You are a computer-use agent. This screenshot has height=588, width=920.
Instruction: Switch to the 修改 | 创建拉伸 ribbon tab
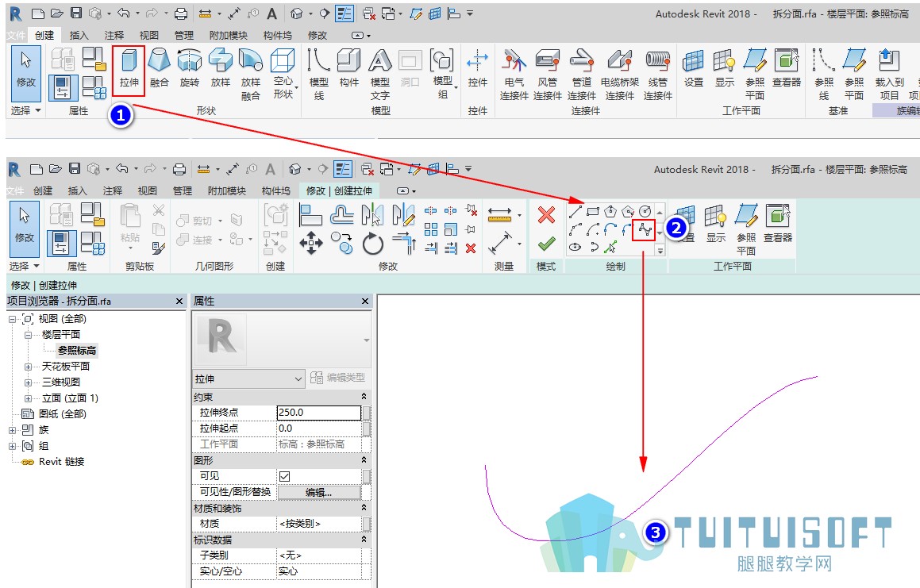pyautogui.click(x=339, y=190)
